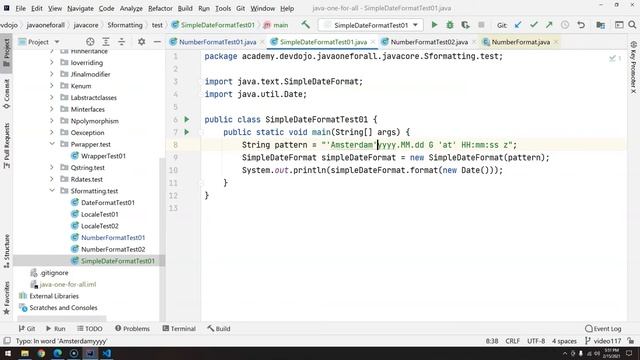This screenshot has width=640, height=360.
Task: Toggle Key Promoter X panel on right stripe
Action: tap(633, 67)
